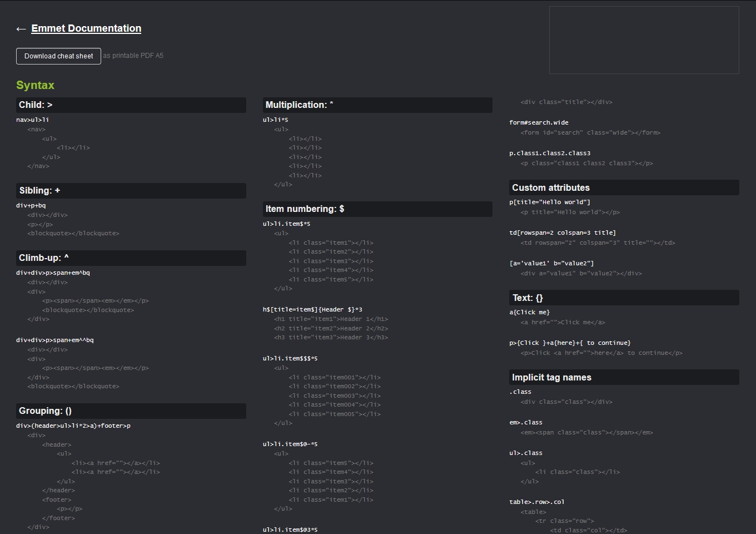The image size is (756, 534).
Task: Click the <div class="title"></div> output line
Action: [566, 102]
